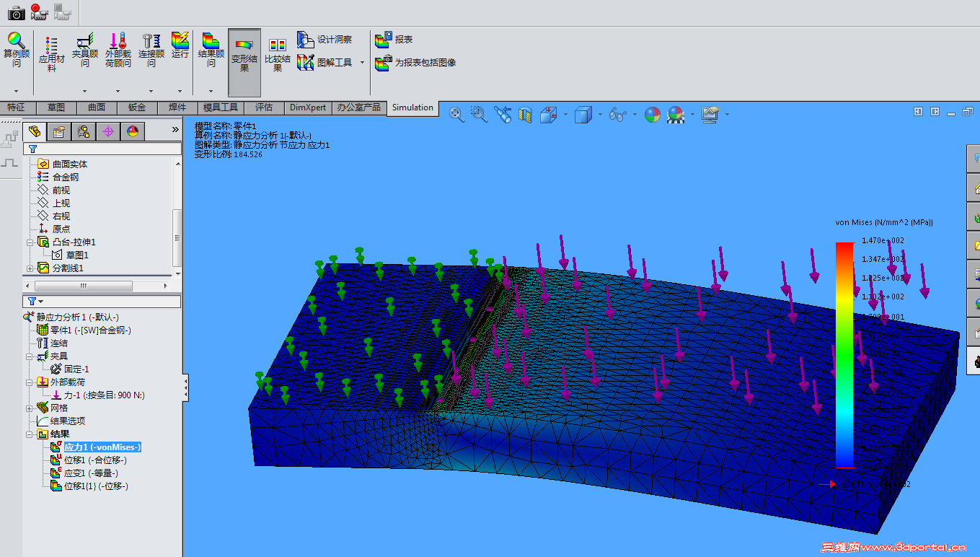The width and height of the screenshot is (980, 557).
Task: Open the ConfigurationManager panel tab
Action: click(x=84, y=131)
